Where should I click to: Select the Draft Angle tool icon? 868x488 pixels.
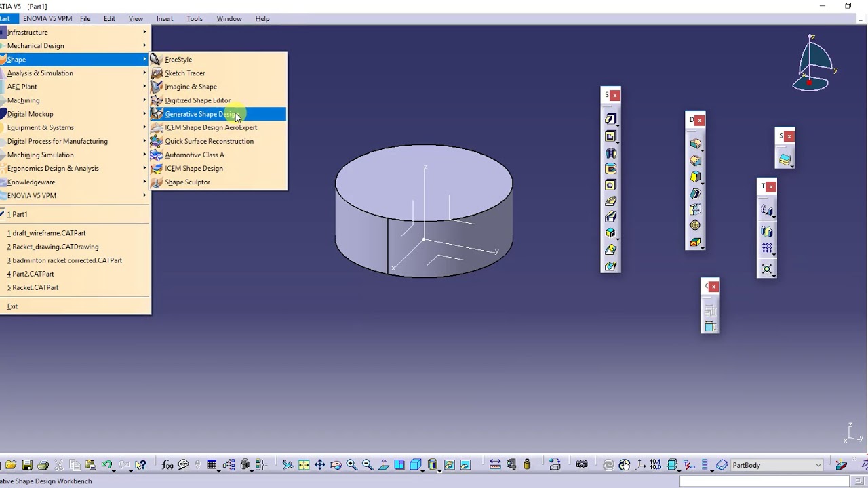click(695, 177)
